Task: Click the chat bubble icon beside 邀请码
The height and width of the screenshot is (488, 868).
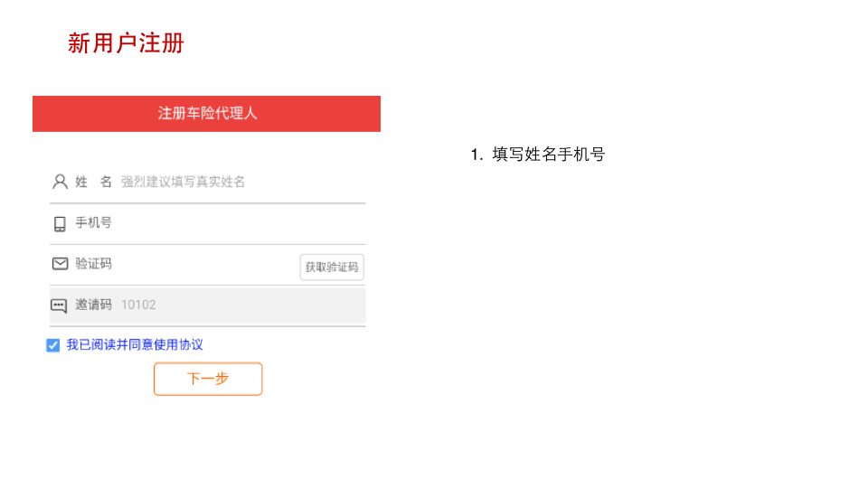Action: tap(59, 305)
